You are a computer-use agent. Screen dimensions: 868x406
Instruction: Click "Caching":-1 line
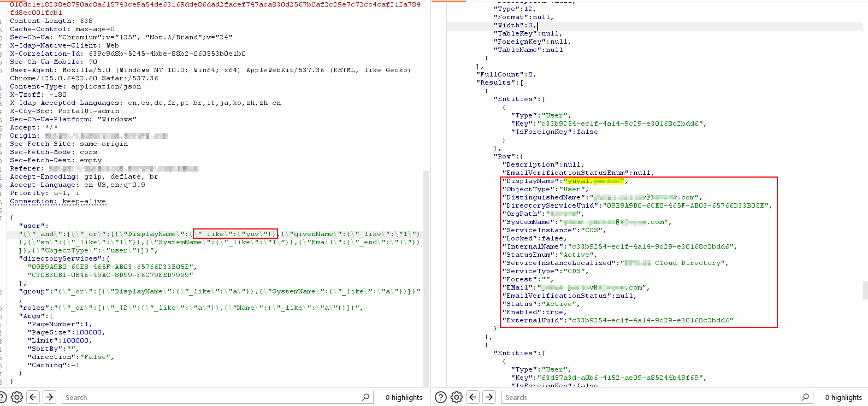(54, 365)
